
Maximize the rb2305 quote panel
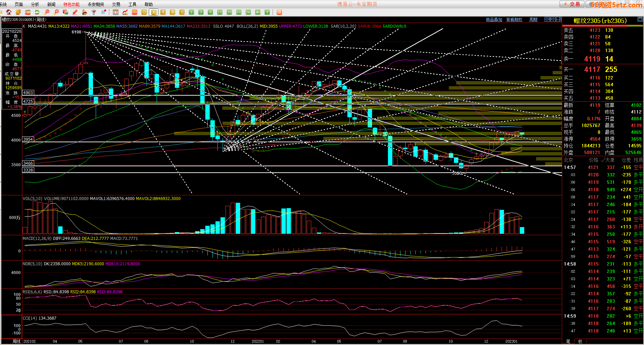tap(640, 20)
